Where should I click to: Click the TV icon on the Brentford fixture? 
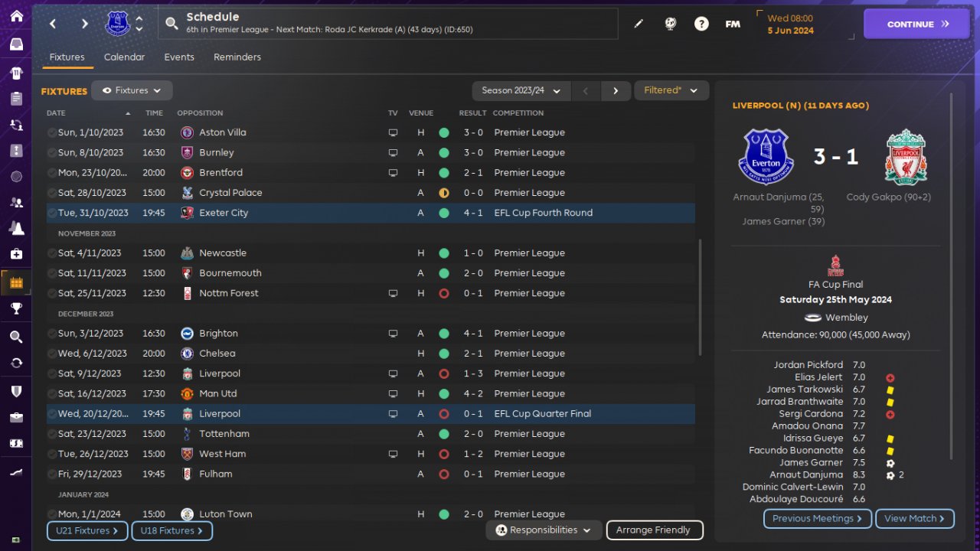(393, 173)
